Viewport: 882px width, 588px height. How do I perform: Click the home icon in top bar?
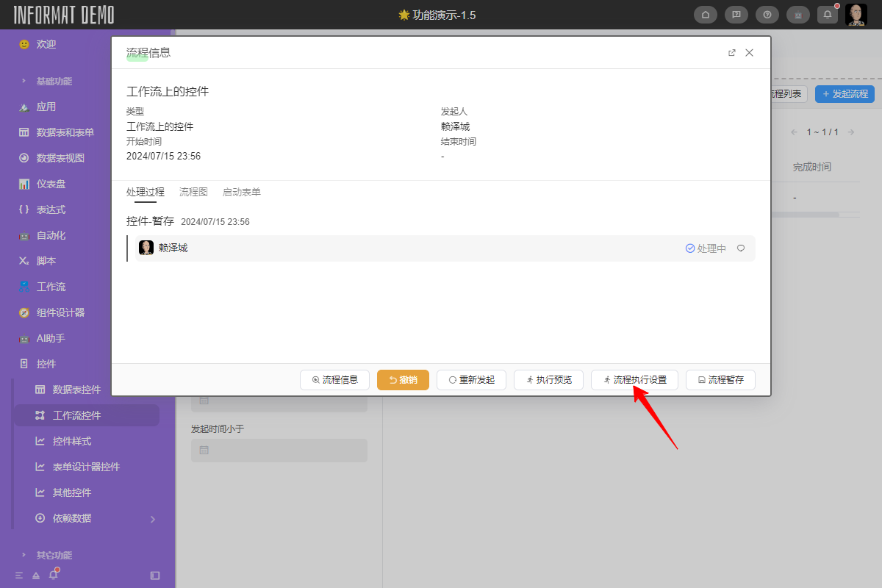[706, 15]
